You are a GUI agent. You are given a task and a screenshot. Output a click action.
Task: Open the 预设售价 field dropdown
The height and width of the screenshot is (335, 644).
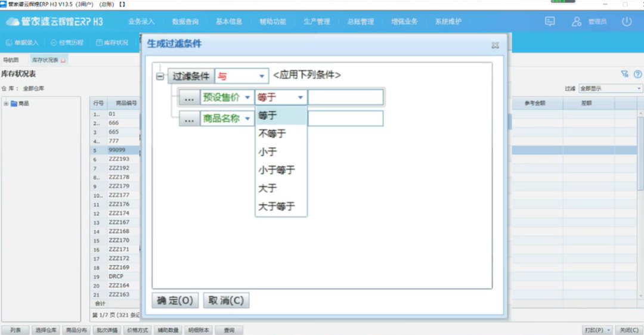pyautogui.click(x=247, y=98)
